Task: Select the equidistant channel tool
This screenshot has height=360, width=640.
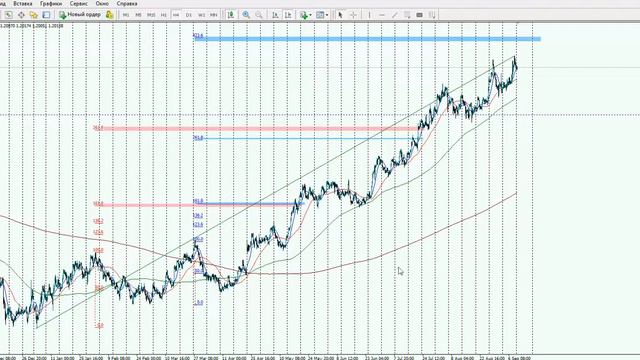Action: click(407, 15)
